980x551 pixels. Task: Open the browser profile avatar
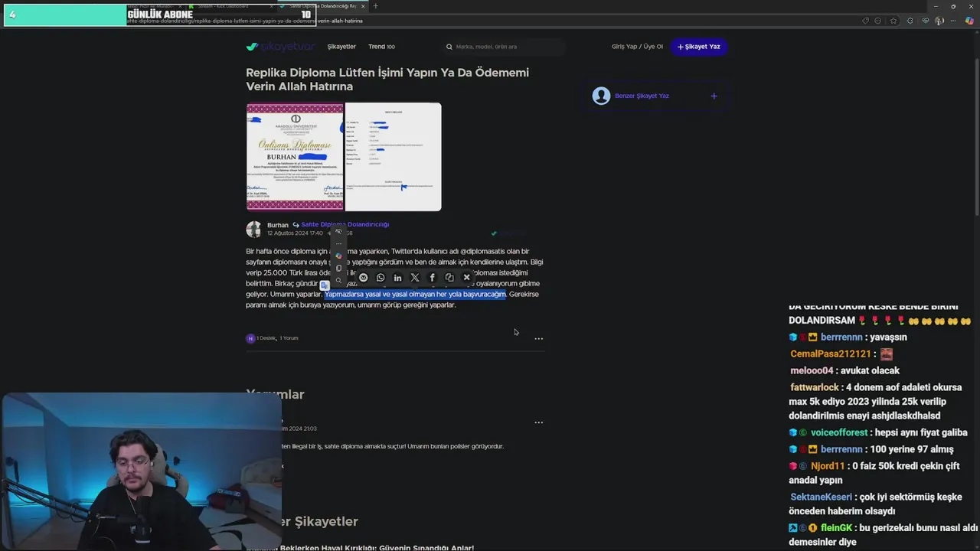point(939,21)
